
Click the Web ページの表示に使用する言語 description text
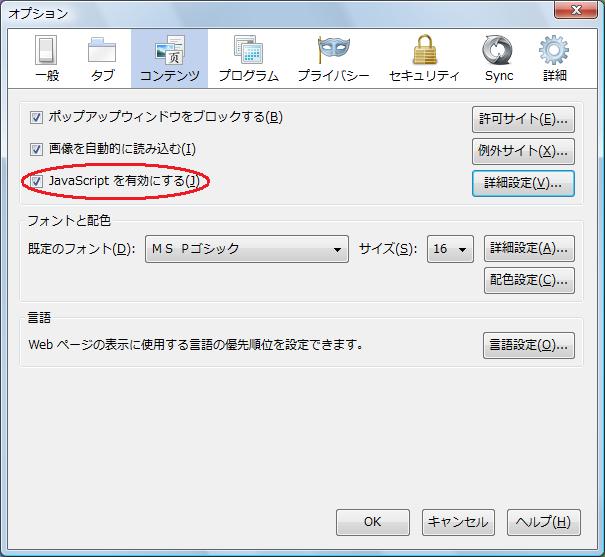pos(196,344)
